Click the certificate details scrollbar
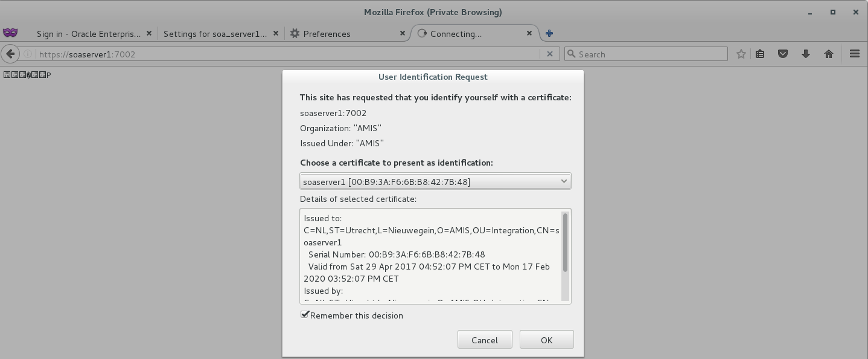The height and width of the screenshot is (359, 868). (x=565, y=243)
